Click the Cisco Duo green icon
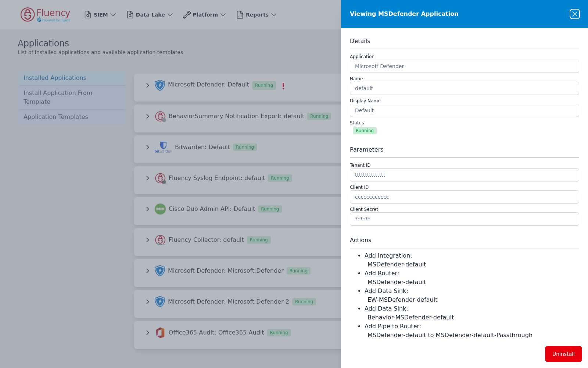Viewport: 588px width, 368px height. 160,209
